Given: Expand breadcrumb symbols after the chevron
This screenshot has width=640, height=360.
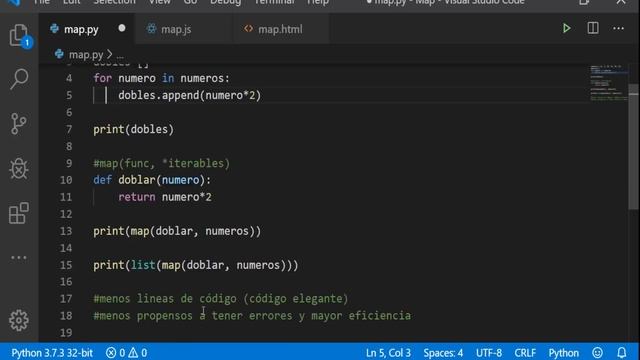Looking at the screenshot, I should [x=120, y=55].
